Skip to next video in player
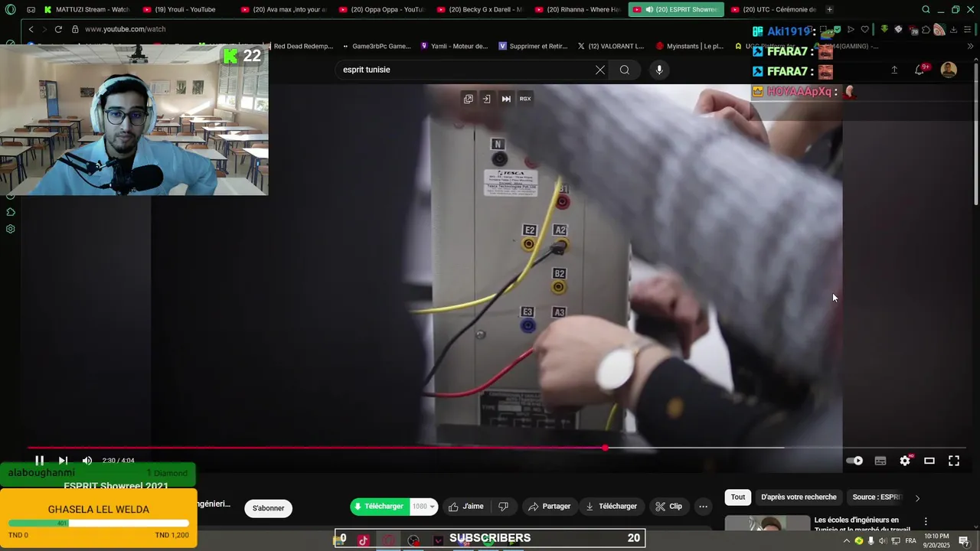980x551 pixels. click(63, 461)
